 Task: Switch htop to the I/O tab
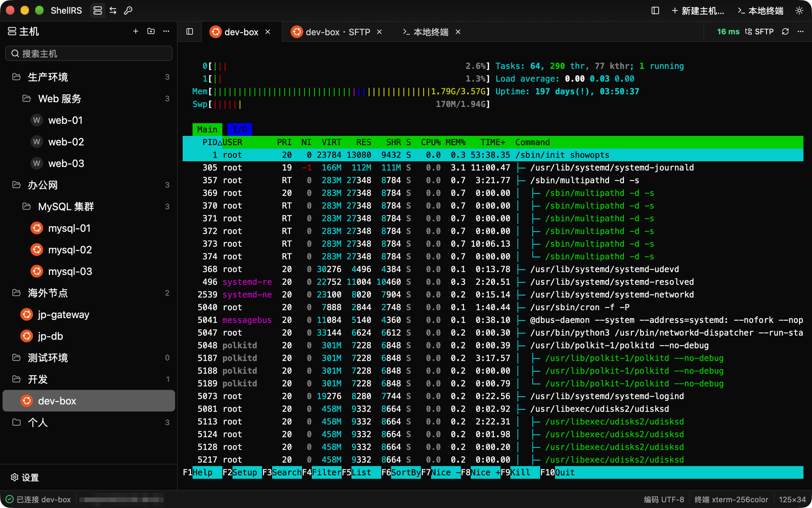click(239, 129)
